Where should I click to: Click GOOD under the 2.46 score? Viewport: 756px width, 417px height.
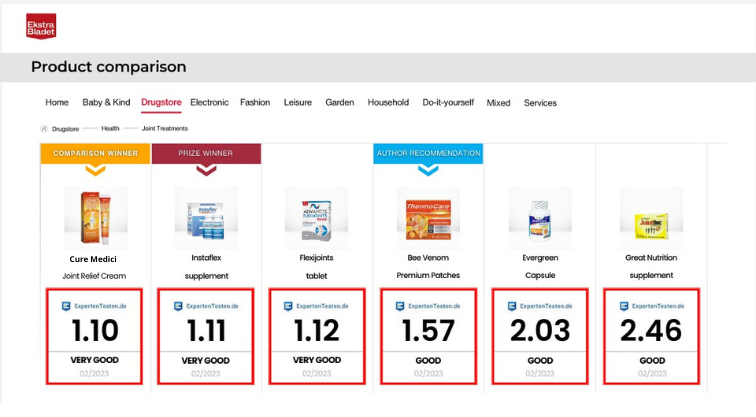pyautogui.click(x=652, y=361)
